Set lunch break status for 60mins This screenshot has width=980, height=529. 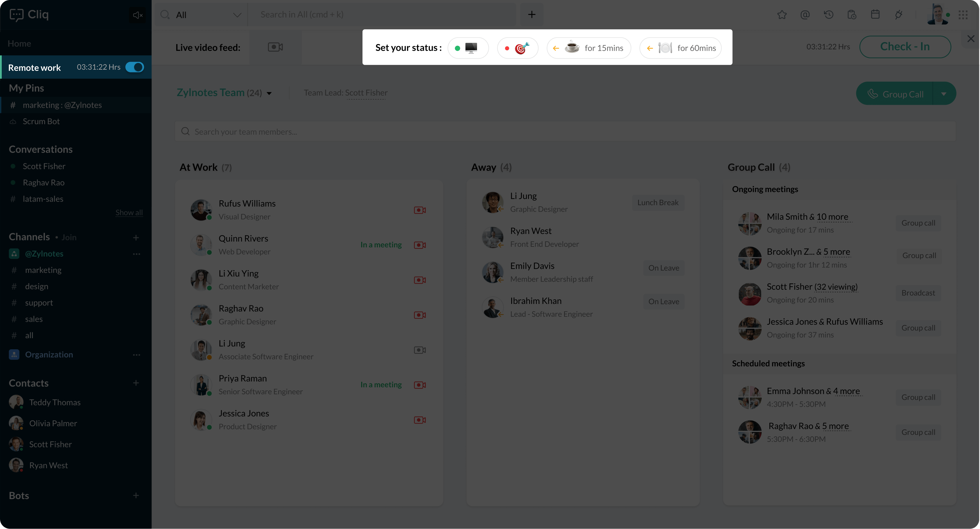tap(680, 48)
